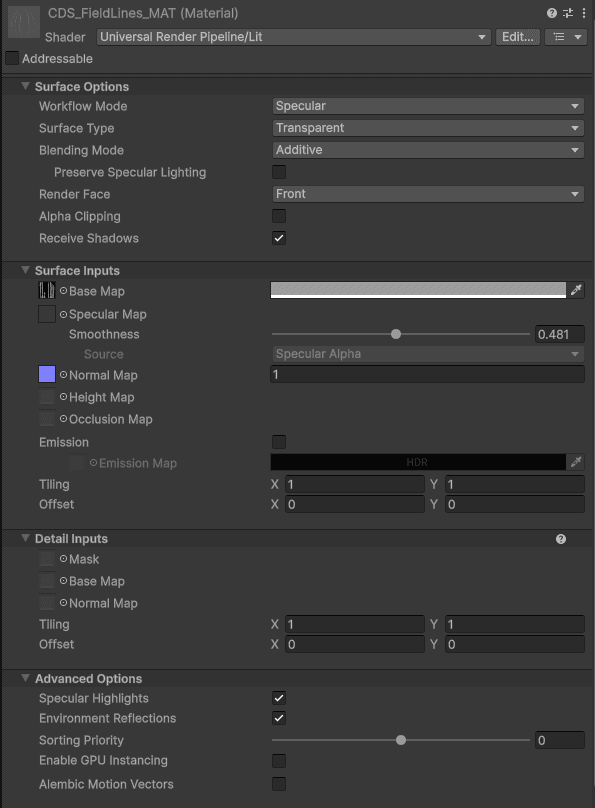Click the CDS_FieldLines_MAT (Material) title
Viewport: 595px width, 808px height.
click(143, 13)
